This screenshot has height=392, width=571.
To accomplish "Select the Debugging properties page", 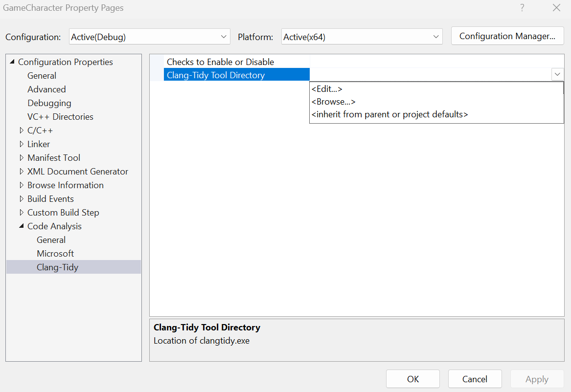I will 49,103.
